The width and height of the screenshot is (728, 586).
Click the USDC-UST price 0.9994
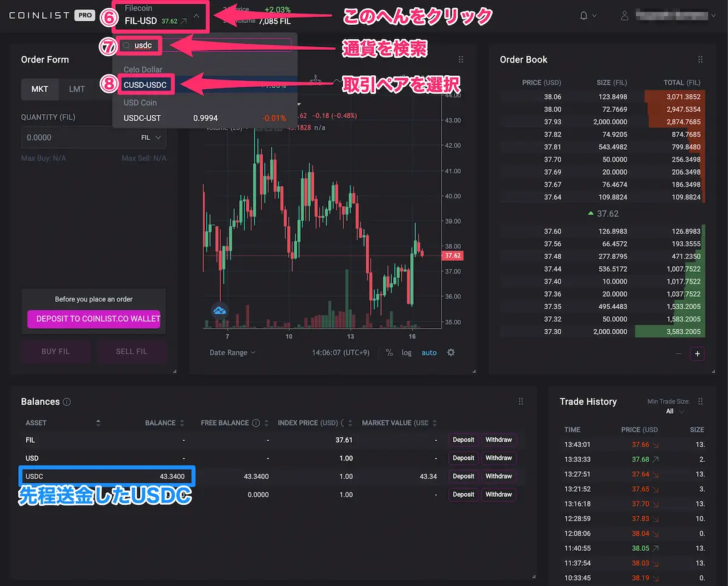[206, 118]
